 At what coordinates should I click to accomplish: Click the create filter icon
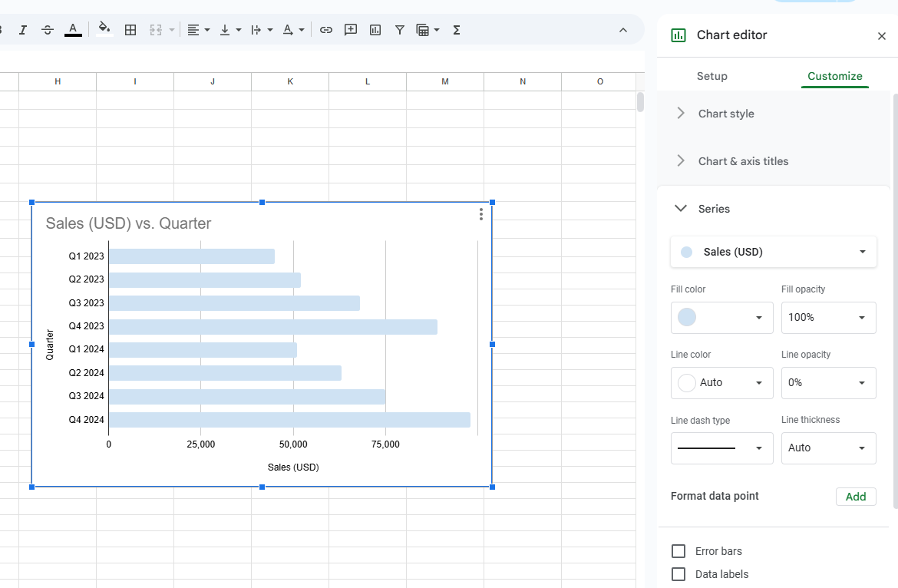click(400, 30)
